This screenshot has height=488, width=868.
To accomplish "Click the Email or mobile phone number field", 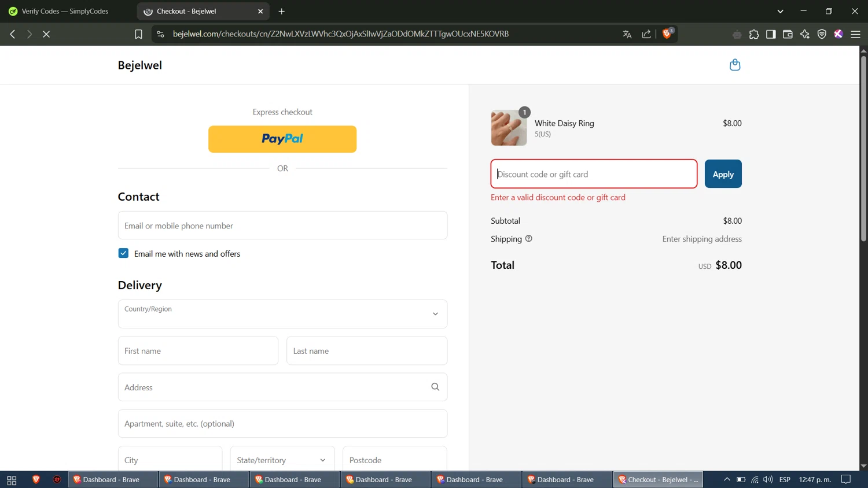I will (x=282, y=225).
